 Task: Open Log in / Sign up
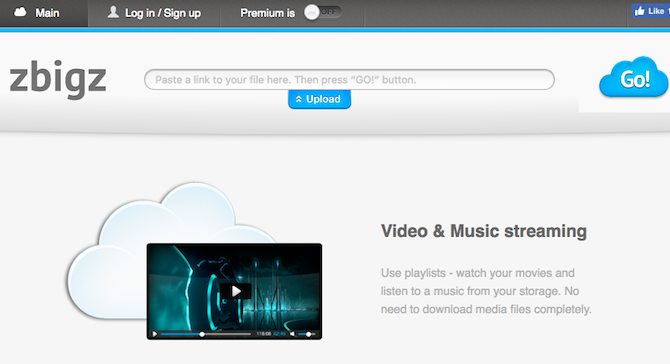pos(154,13)
